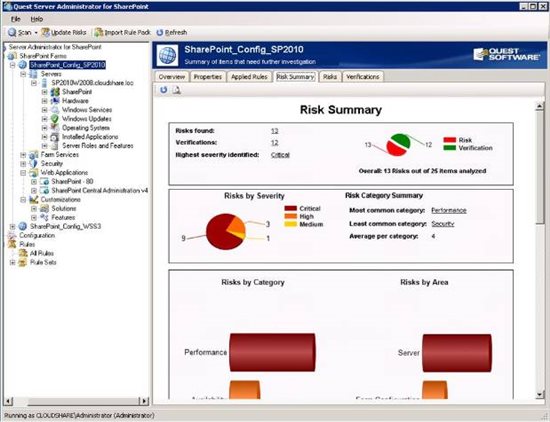Click the Configuration icon in tree
The width and height of the screenshot is (550, 422).
coord(12,235)
